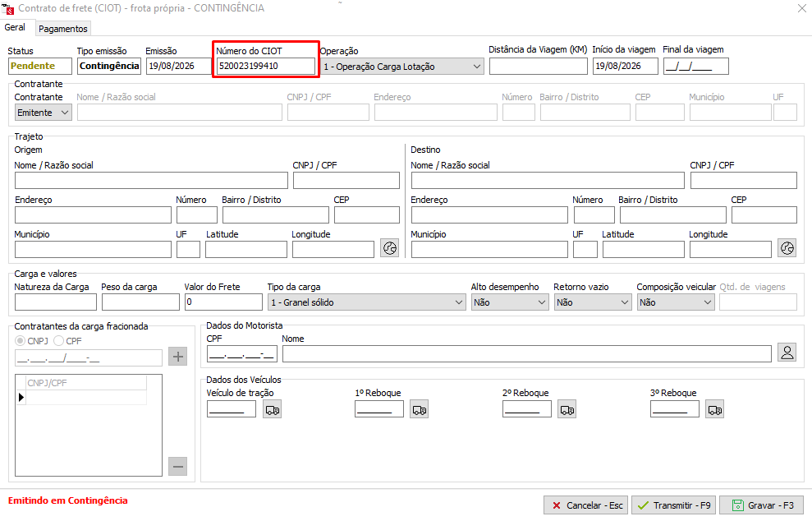Click the Gravar - F3 button

pos(762,505)
